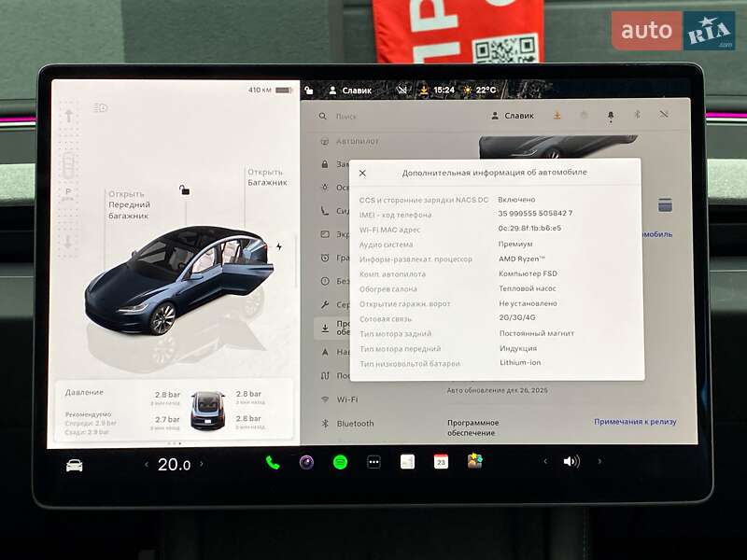Open the car controls icon in dock
The width and height of the screenshot is (747, 560).
pos(75,465)
